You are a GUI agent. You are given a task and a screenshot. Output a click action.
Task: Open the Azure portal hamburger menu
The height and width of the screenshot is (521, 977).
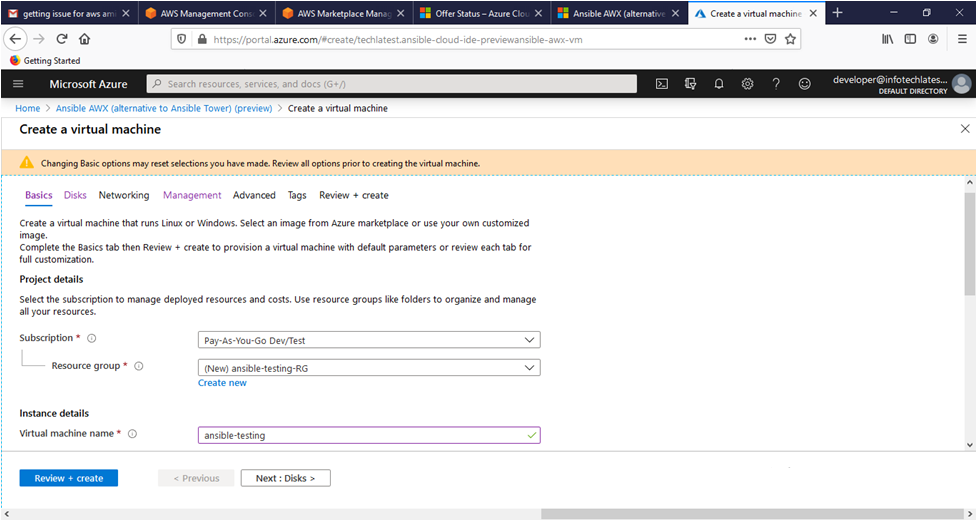point(18,84)
